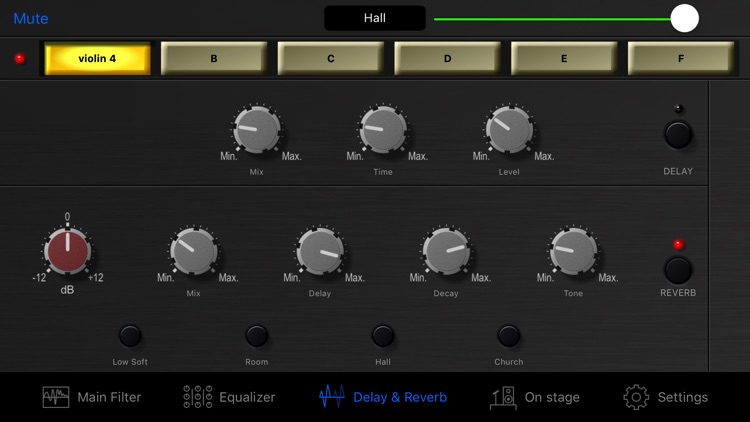This screenshot has height=422, width=750.
Task: Select preset slot F
Action: 681,58
